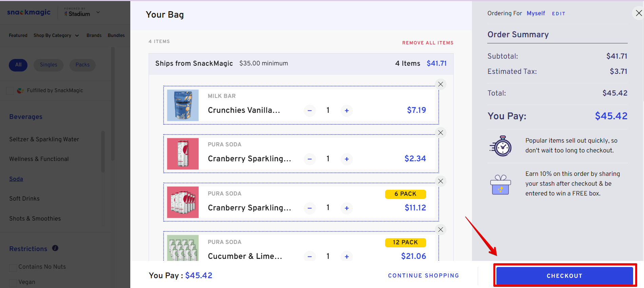Open the Beverages category heading
Screen dimensions: 644x288
pyautogui.click(x=26, y=117)
